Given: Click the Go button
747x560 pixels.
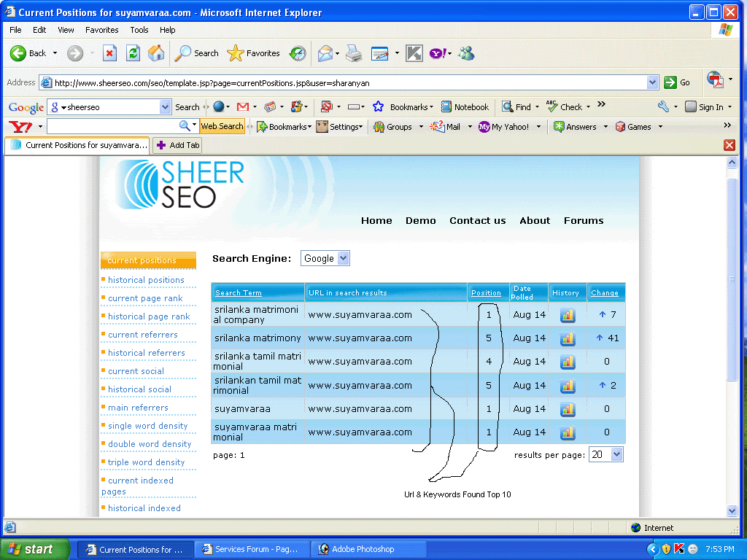Looking at the screenshot, I should pyautogui.click(x=677, y=82).
